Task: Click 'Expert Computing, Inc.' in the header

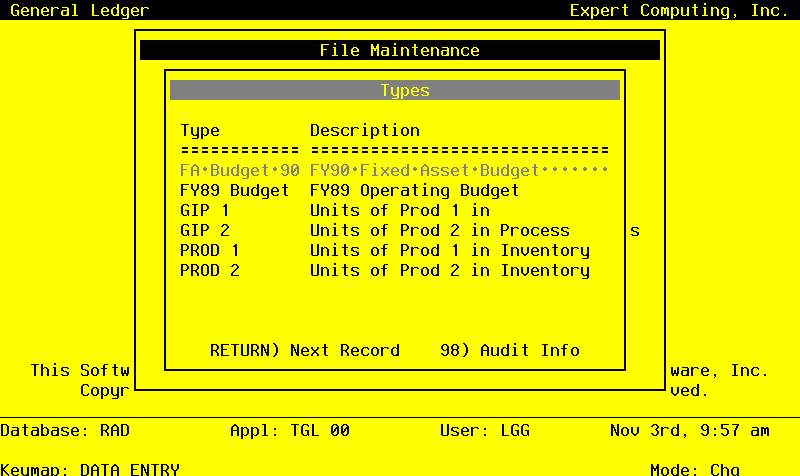Action: tap(679, 10)
